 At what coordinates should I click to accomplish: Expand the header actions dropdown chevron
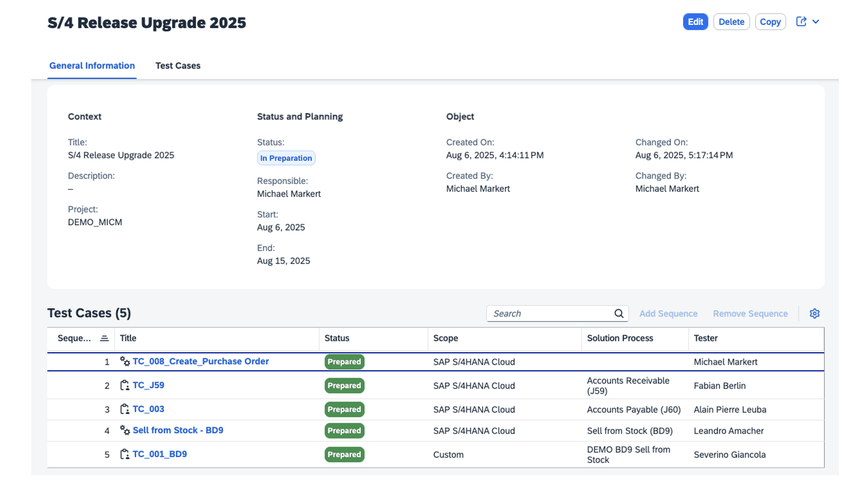pyautogui.click(x=816, y=22)
